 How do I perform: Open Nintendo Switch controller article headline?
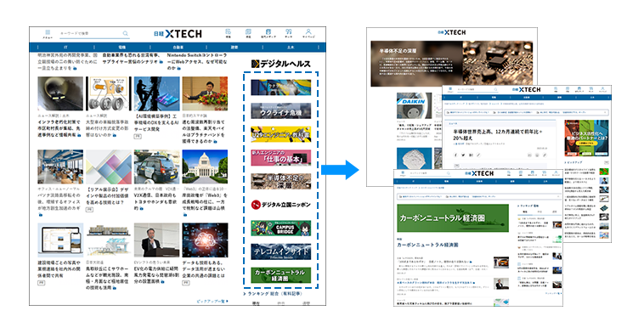(x=197, y=61)
